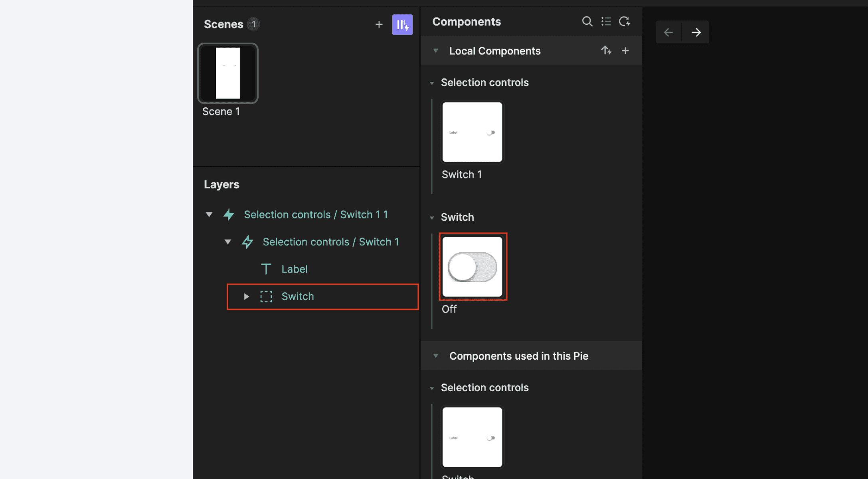Click the purple components panel icon
868x479 pixels.
pos(402,25)
